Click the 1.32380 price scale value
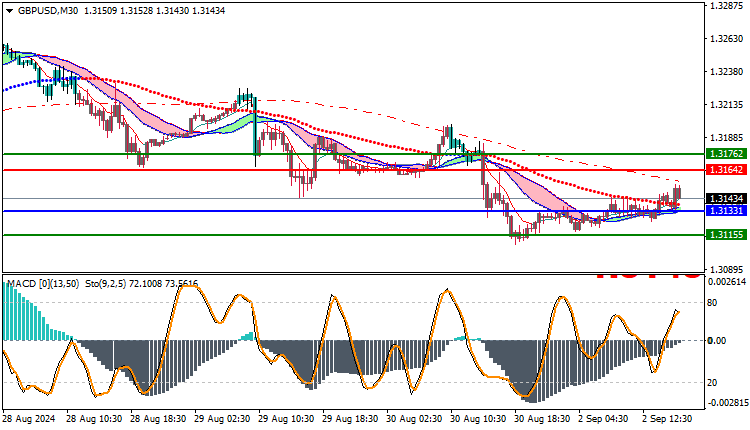Image resolution: width=750 pixels, height=430 pixels. [x=727, y=72]
